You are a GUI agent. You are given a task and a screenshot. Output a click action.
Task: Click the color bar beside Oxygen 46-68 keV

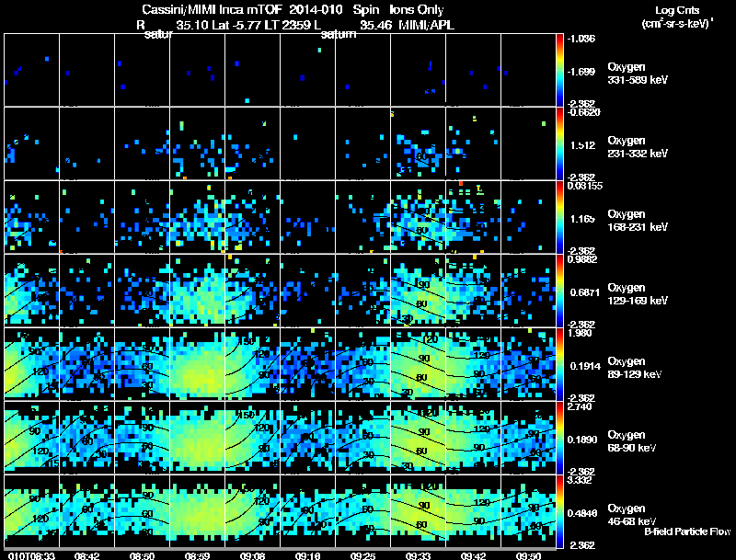559,511
